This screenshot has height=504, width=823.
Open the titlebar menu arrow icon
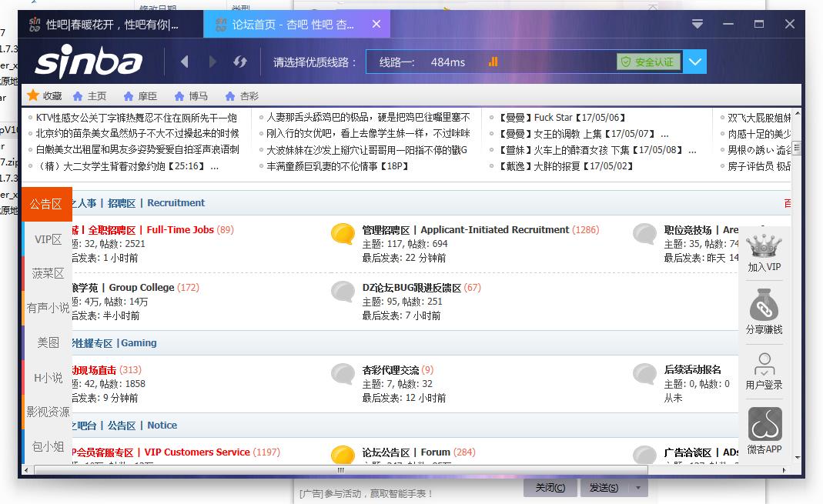(x=698, y=24)
